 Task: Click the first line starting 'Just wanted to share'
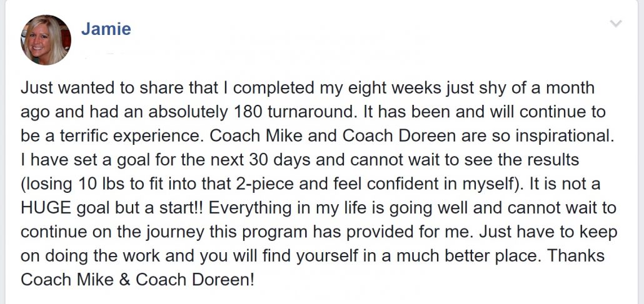307,88
